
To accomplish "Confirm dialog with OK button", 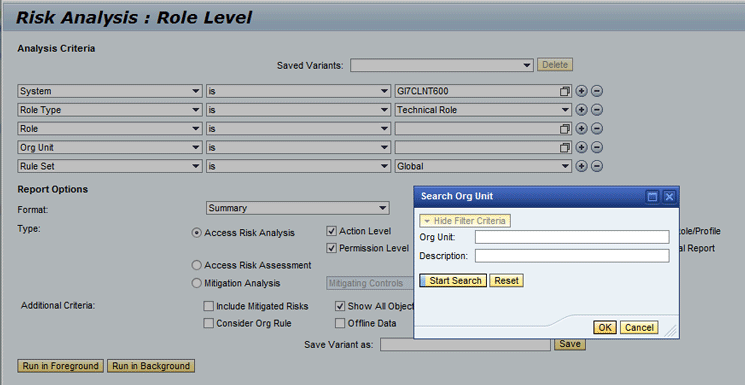I will pyautogui.click(x=605, y=327).
